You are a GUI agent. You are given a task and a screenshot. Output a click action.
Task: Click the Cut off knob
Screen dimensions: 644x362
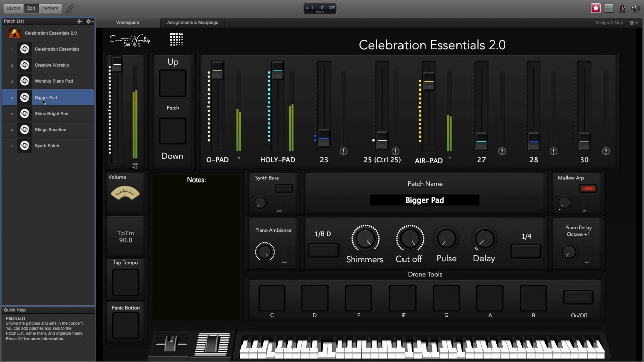pyautogui.click(x=410, y=238)
